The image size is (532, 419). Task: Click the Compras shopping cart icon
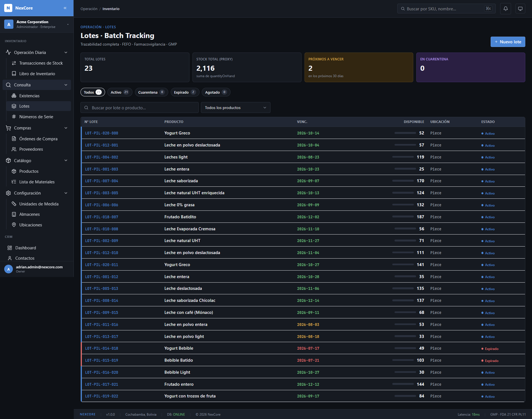point(8,128)
